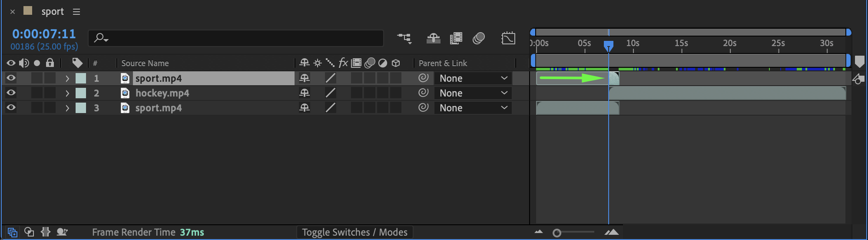Viewport: 868px width, 240px height.
Task: Open the Graph Editor
Action: click(x=508, y=39)
